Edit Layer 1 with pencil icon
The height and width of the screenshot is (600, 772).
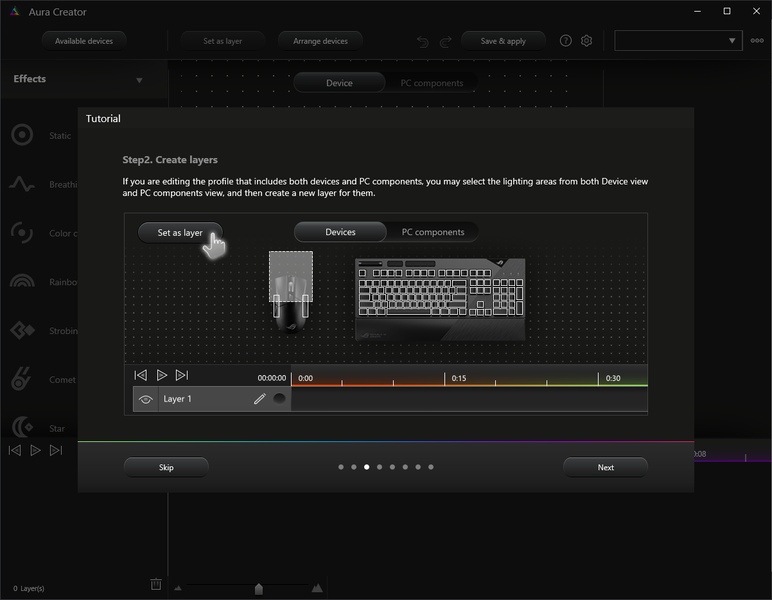pyautogui.click(x=259, y=399)
